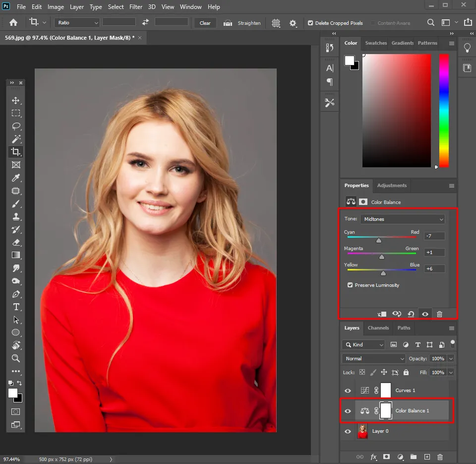This screenshot has height=464, width=476.
Task: Select the Eraser tool
Action: (16, 242)
